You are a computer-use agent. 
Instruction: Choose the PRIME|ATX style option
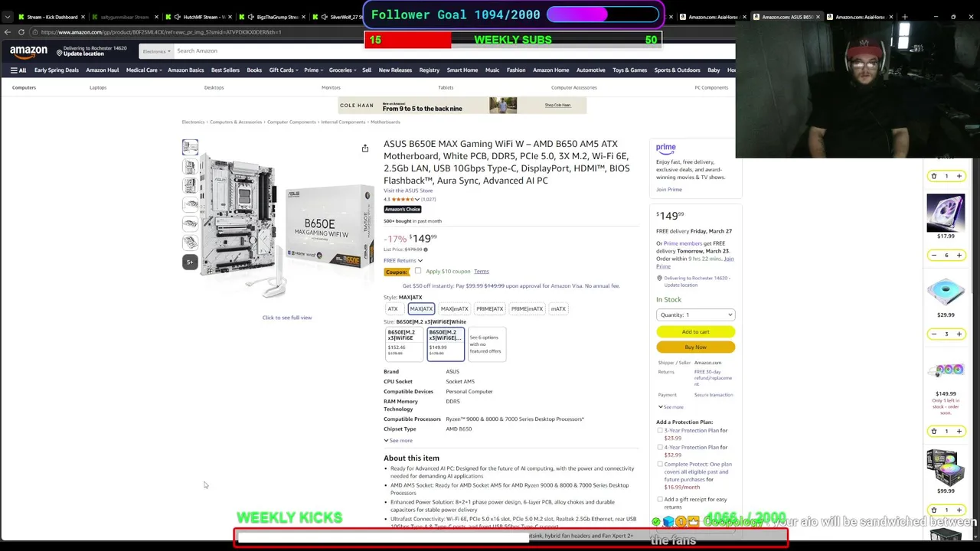point(489,309)
